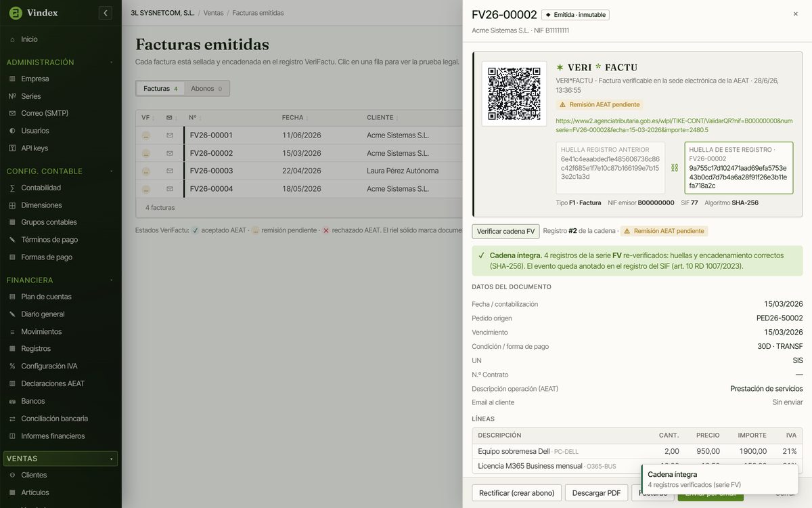Image resolution: width=812 pixels, height=508 pixels.
Task: Open the Series section
Action: point(30,96)
